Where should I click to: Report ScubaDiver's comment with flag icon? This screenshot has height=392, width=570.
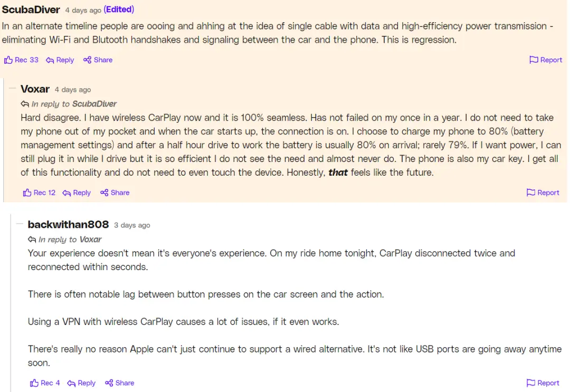point(546,60)
